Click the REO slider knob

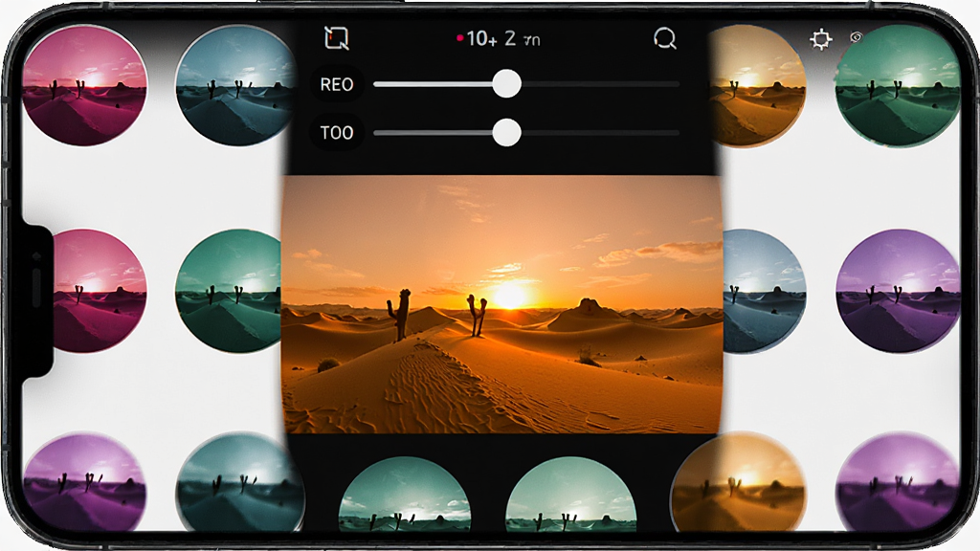(x=506, y=84)
